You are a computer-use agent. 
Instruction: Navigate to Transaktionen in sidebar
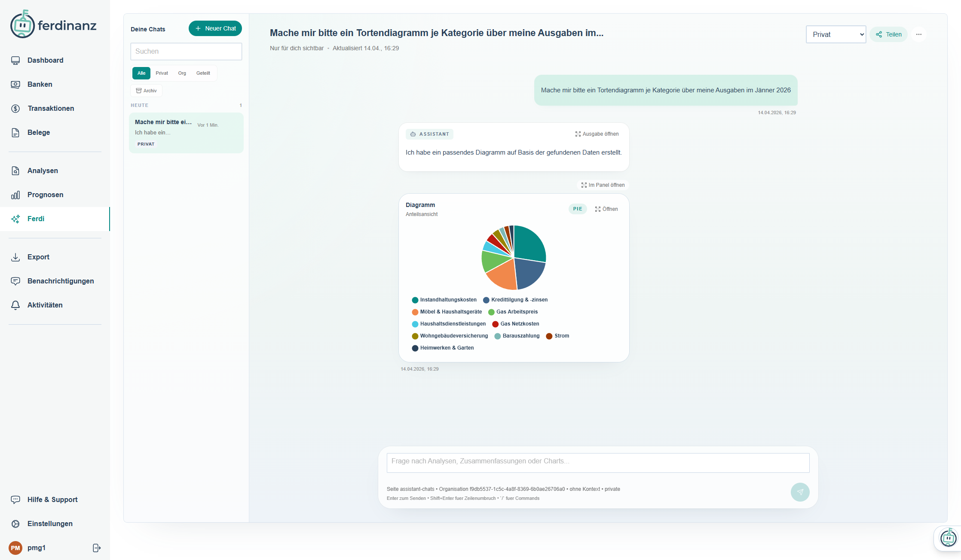(x=51, y=108)
